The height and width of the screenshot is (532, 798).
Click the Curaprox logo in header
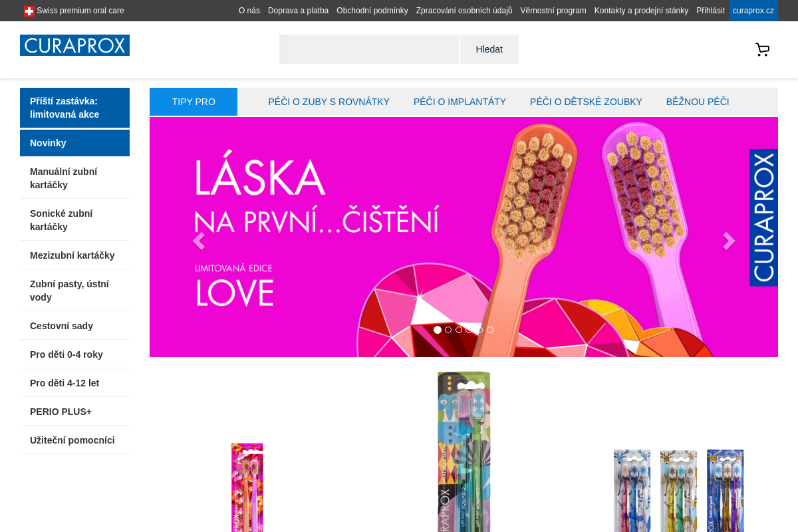(x=74, y=45)
